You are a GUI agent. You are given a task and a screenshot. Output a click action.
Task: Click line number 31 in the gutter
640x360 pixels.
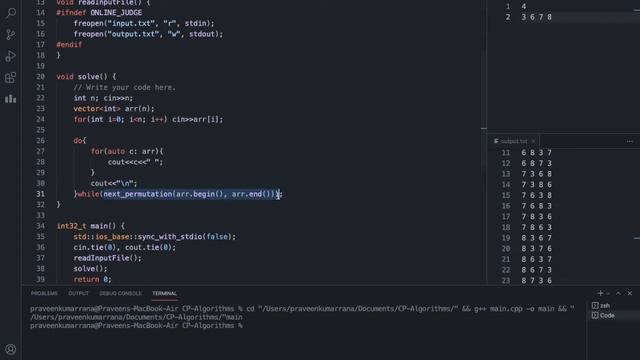[40, 194]
